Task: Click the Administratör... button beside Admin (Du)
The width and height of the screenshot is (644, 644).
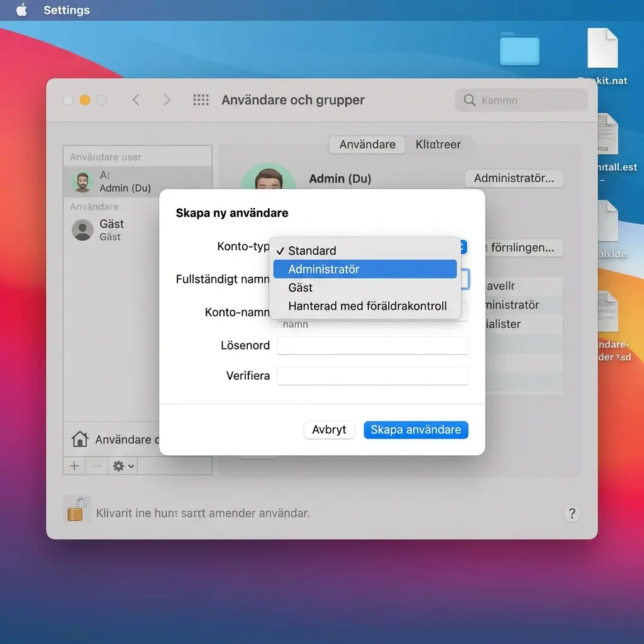Action: pos(514,178)
